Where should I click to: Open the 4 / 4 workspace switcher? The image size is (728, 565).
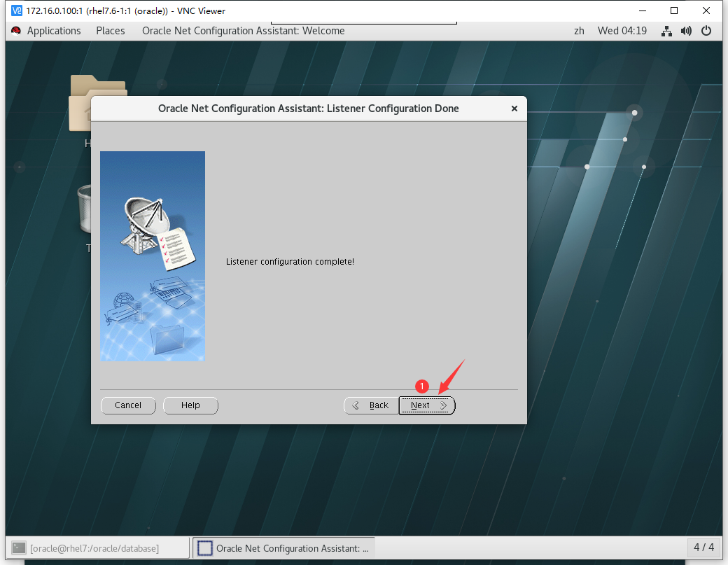pyautogui.click(x=704, y=547)
